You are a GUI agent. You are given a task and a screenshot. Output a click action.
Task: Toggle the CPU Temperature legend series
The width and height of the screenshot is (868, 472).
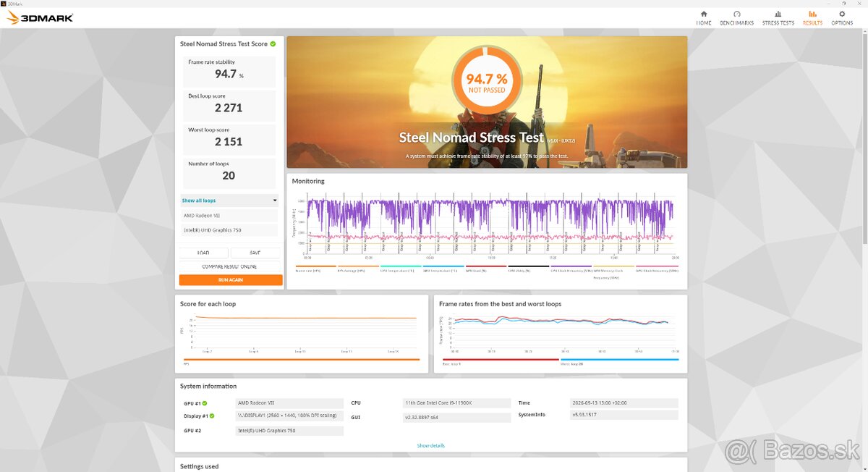tap(401, 268)
